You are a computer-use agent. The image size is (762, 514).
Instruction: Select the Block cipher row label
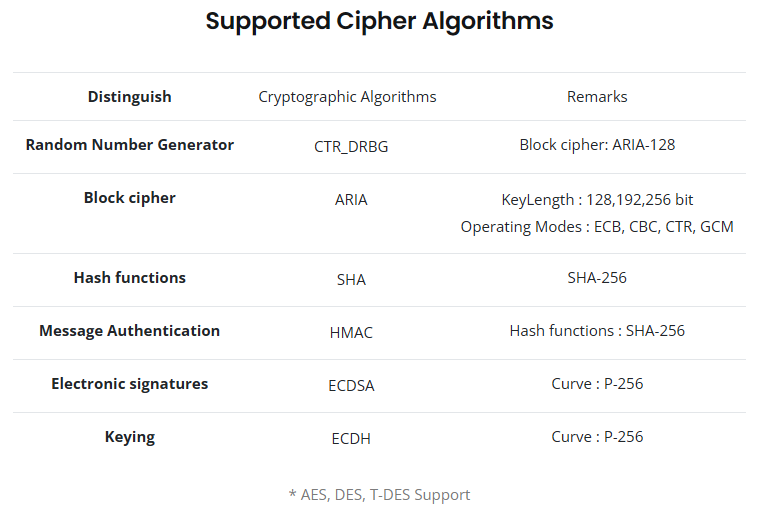point(129,198)
